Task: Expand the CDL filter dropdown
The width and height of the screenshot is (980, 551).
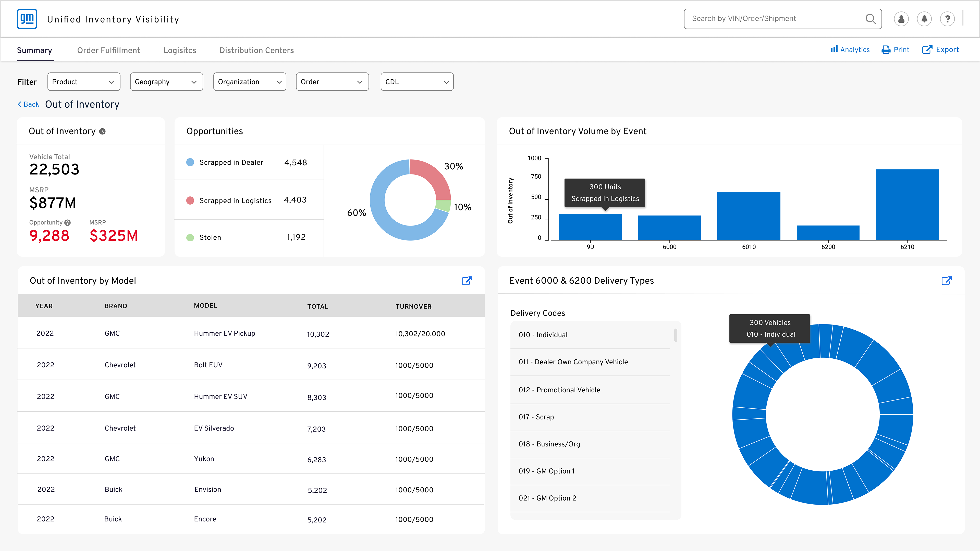Action: tap(417, 82)
